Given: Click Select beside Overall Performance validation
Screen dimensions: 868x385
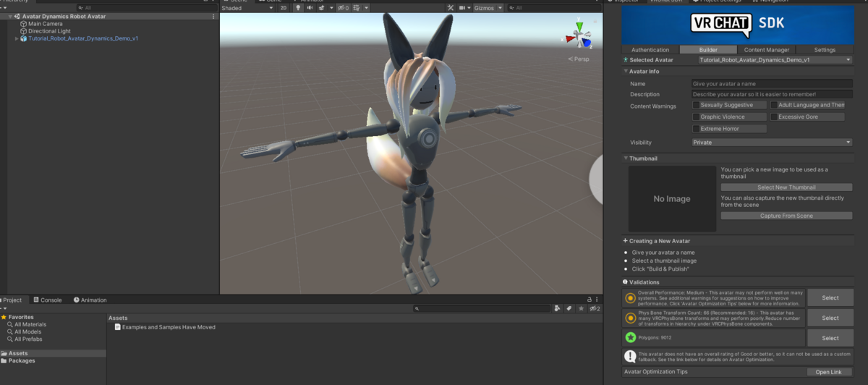Looking at the screenshot, I should click(830, 297).
